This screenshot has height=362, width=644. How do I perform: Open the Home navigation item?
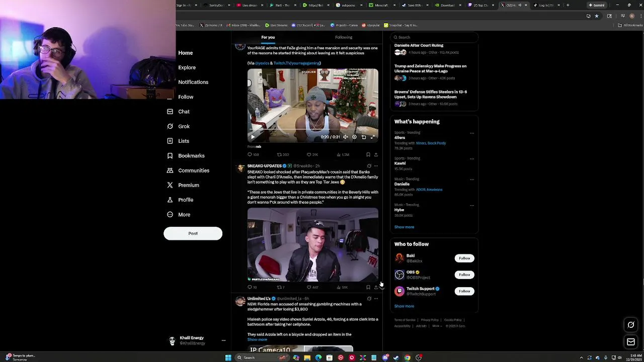(185, 53)
